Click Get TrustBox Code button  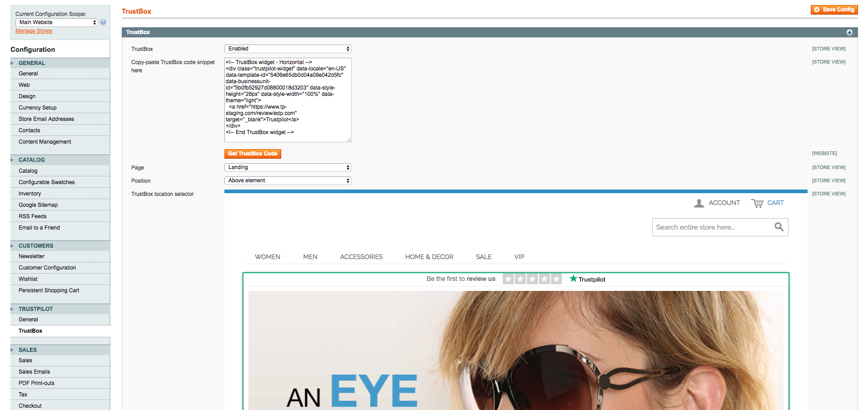[x=253, y=154]
